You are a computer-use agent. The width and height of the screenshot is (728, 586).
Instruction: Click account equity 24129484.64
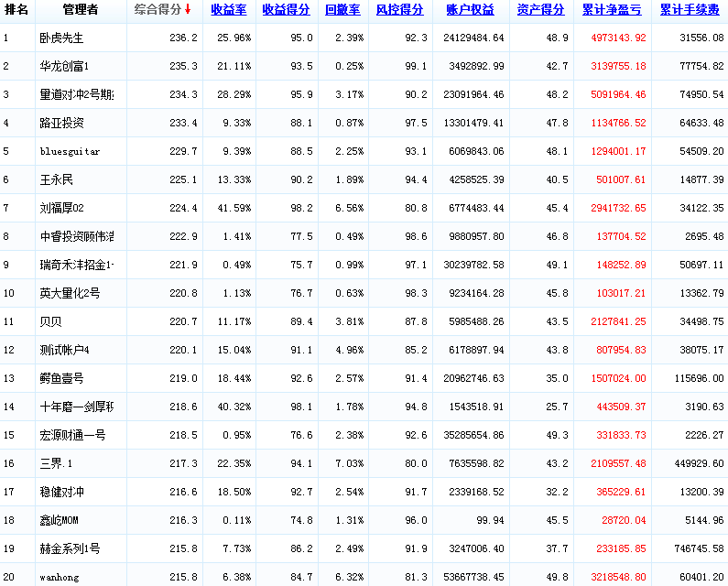pos(473,38)
